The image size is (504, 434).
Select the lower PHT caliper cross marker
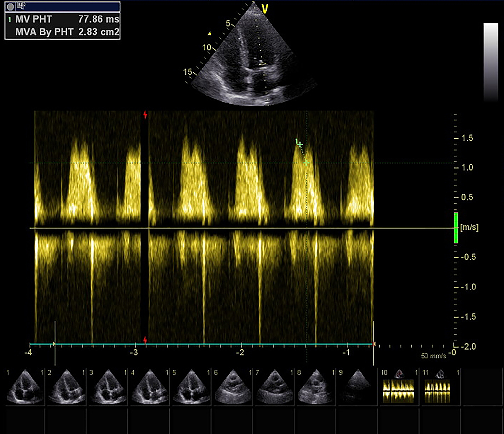coord(306,163)
